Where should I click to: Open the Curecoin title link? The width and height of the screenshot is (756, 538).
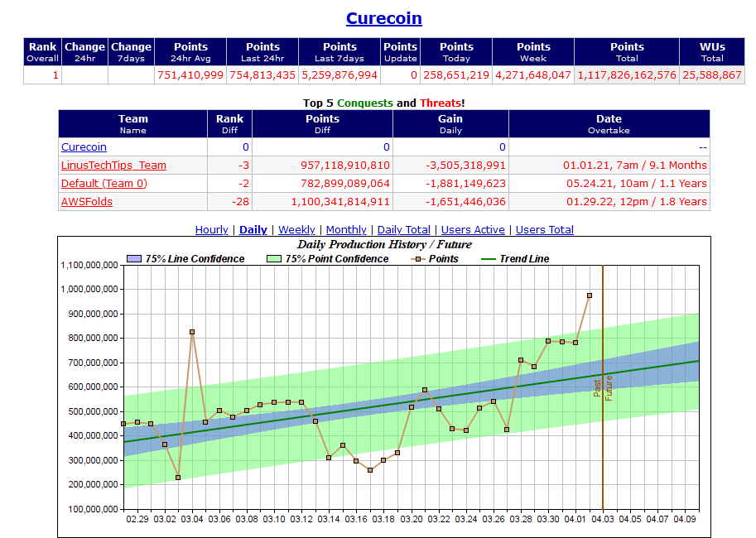coord(383,18)
